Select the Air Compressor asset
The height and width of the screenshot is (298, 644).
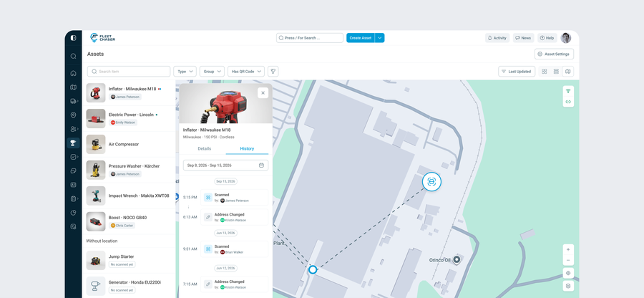click(x=129, y=144)
